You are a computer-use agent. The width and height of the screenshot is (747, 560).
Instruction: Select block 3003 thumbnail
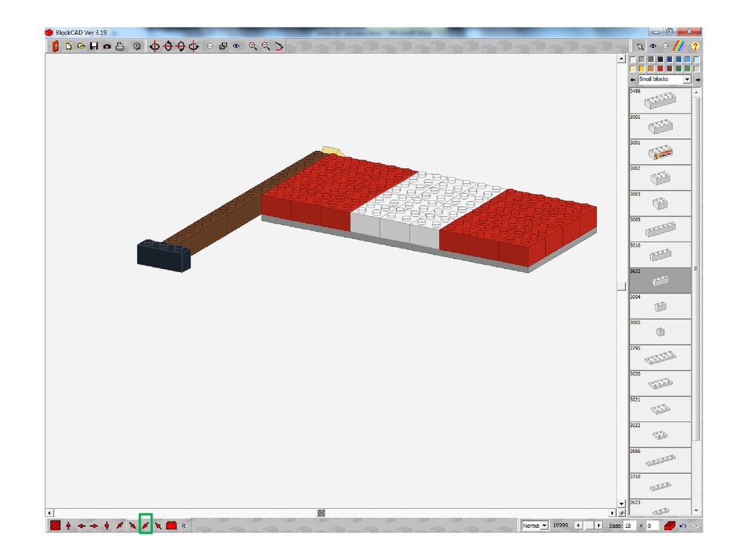(x=660, y=203)
